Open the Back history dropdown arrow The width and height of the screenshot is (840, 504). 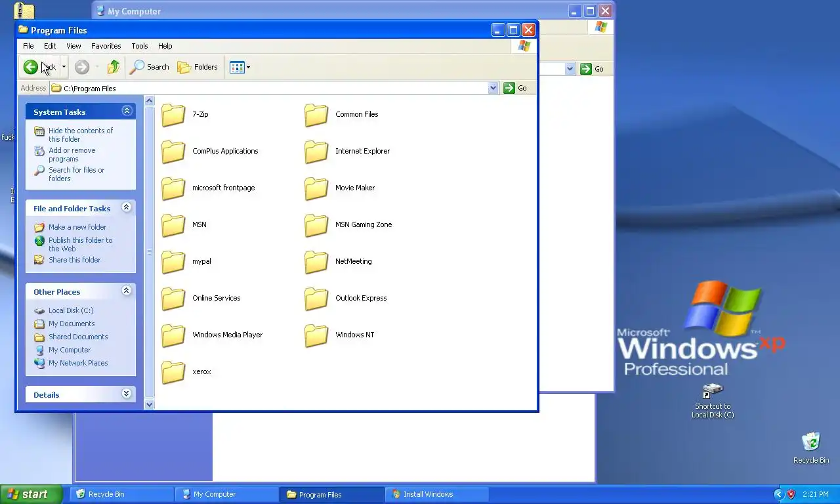pyautogui.click(x=64, y=67)
